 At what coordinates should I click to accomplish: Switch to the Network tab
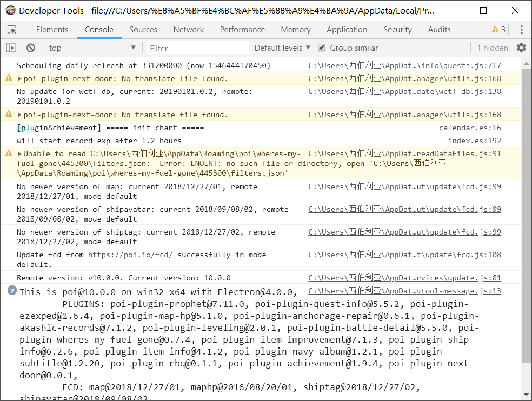point(188,30)
